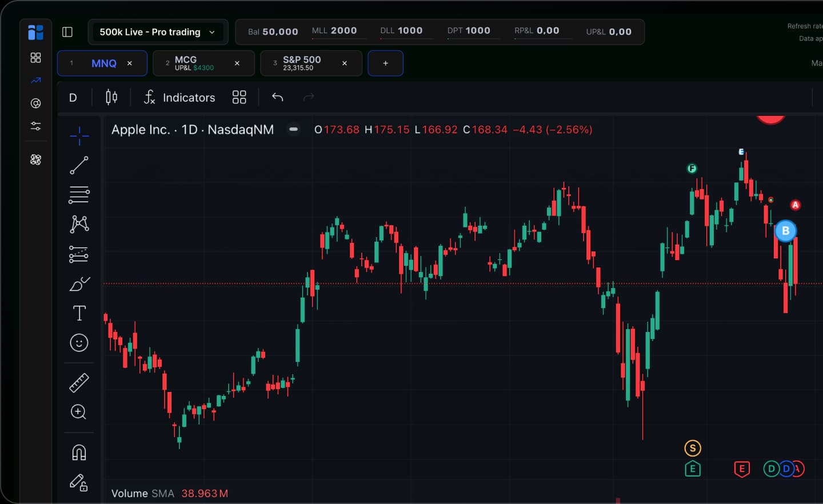Open the candlestick chart style picker
Image resolution: width=823 pixels, height=504 pixels.
111,97
